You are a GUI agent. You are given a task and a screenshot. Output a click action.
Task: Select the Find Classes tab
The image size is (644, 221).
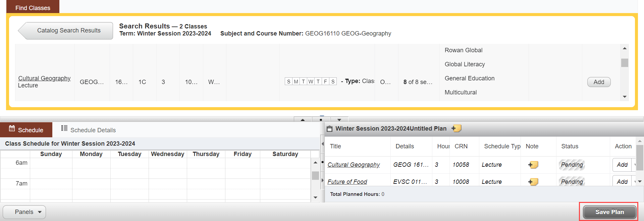coord(33,8)
